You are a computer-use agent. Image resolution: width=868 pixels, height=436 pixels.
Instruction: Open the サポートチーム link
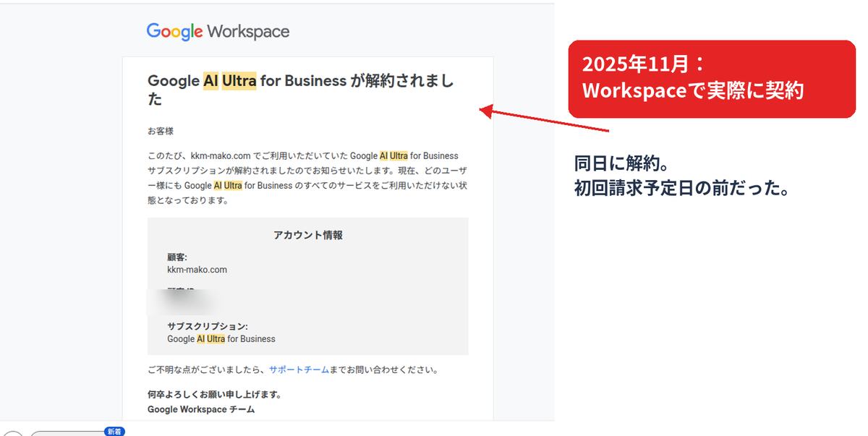[x=299, y=369]
